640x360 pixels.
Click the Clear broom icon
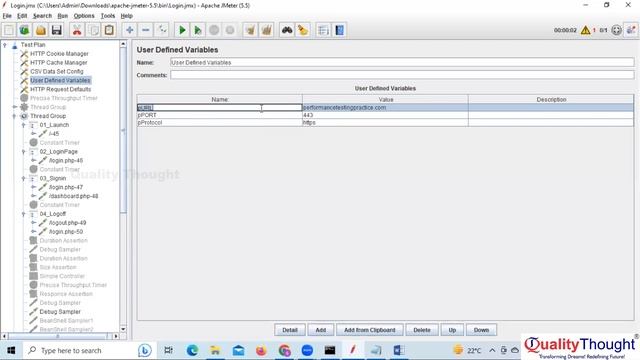point(250,30)
